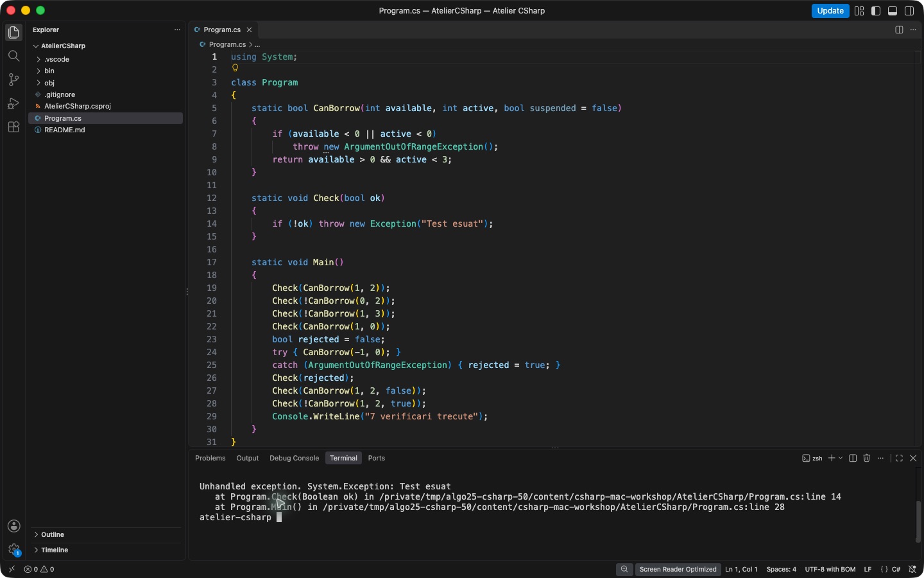Switch to the Problems tab
The width and height of the screenshot is (924, 578).
[210, 458]
